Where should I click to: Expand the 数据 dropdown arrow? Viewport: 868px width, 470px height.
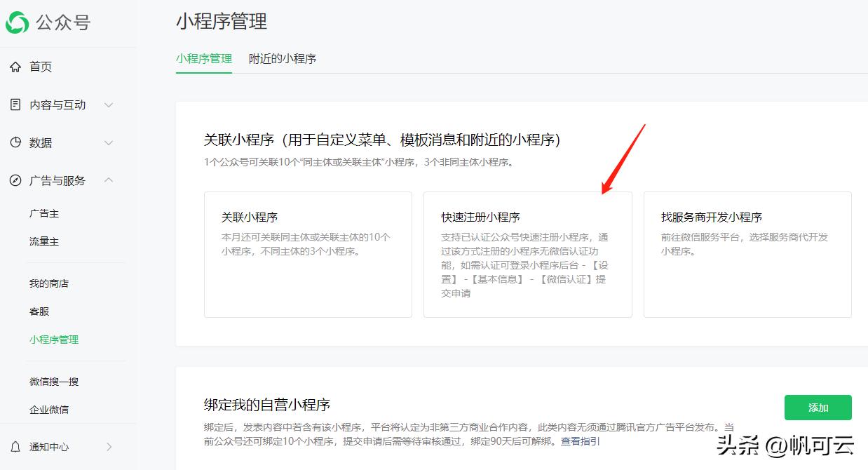pos(109,142)
